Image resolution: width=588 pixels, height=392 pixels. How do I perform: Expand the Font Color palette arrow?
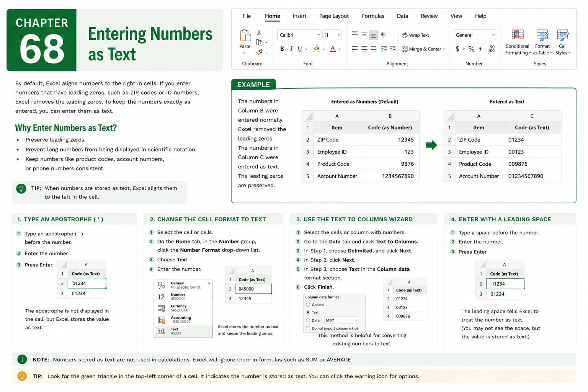click(340, 49)
